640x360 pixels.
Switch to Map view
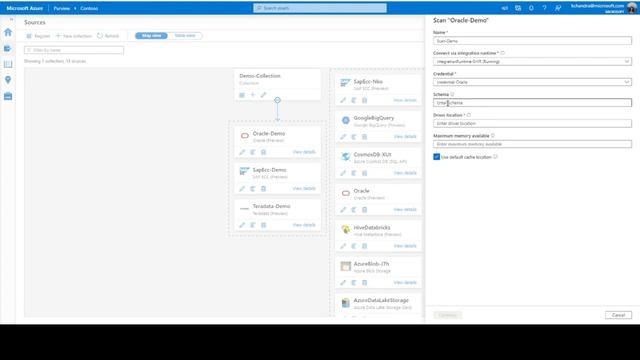click(x=151, y=36)
